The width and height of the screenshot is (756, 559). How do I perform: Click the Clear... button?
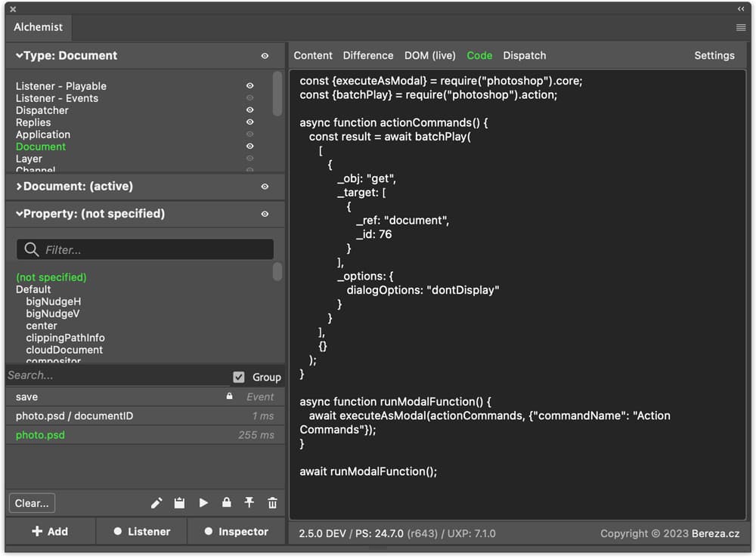tap(32, 503)
